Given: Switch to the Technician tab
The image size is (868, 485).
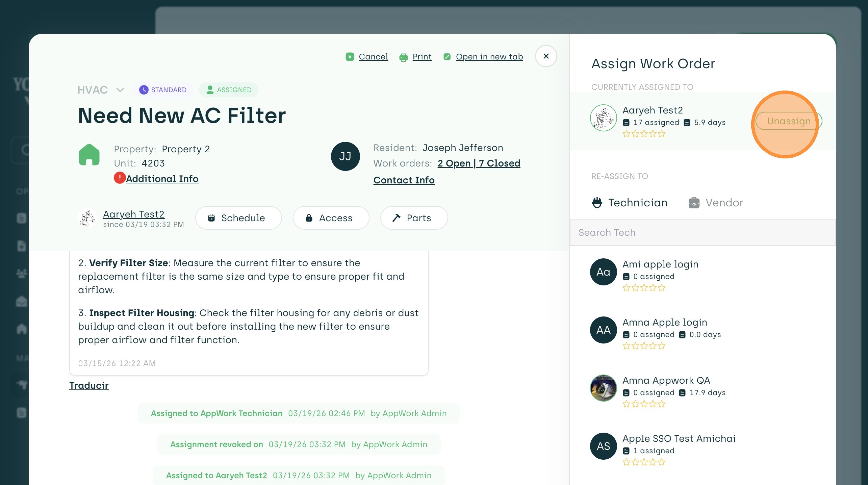Looking at the screenshot, I should [x=630, y=203].
